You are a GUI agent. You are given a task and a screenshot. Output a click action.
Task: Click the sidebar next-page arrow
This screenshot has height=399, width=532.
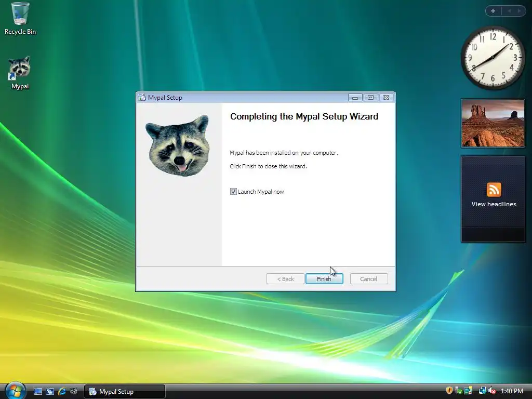(519, 11)
